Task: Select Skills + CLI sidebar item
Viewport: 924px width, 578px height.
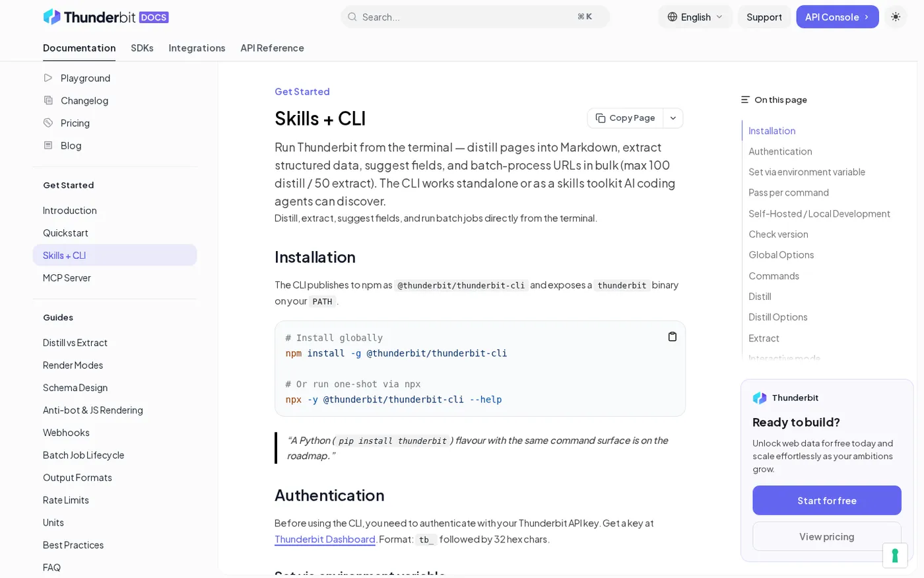Action: pos(115,256)
